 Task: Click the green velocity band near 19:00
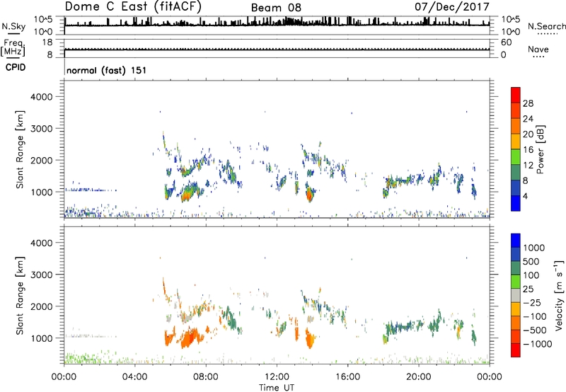(x=399, y=328)
